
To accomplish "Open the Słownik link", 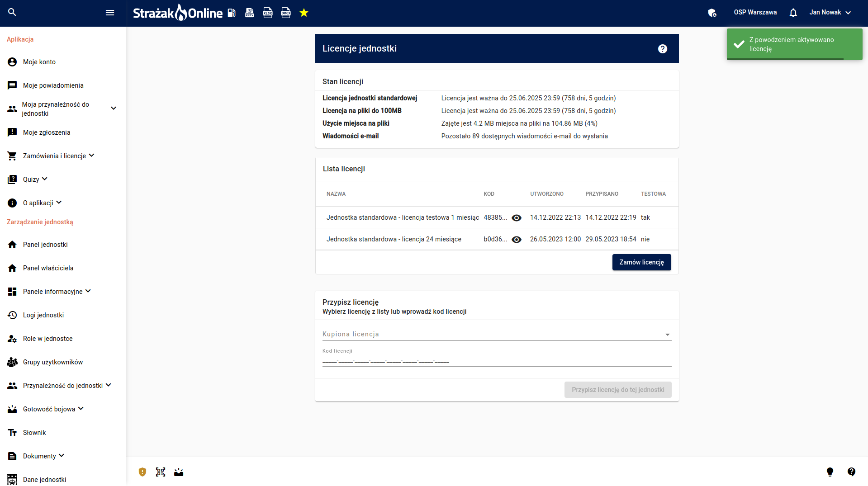I will pos(34,433).
